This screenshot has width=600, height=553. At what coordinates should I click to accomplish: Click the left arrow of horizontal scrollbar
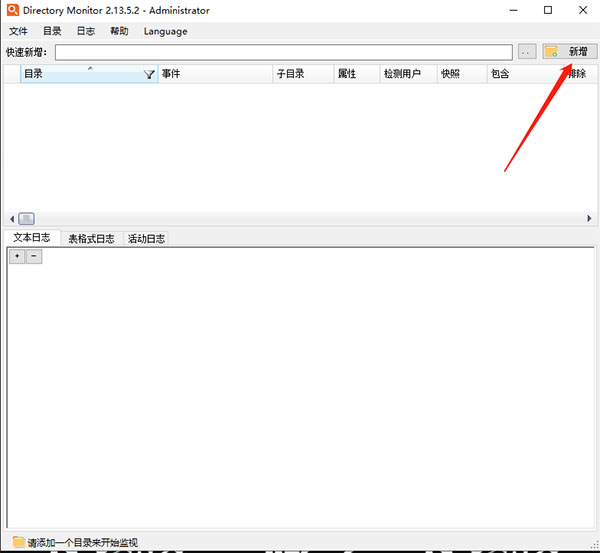point(12,219)
